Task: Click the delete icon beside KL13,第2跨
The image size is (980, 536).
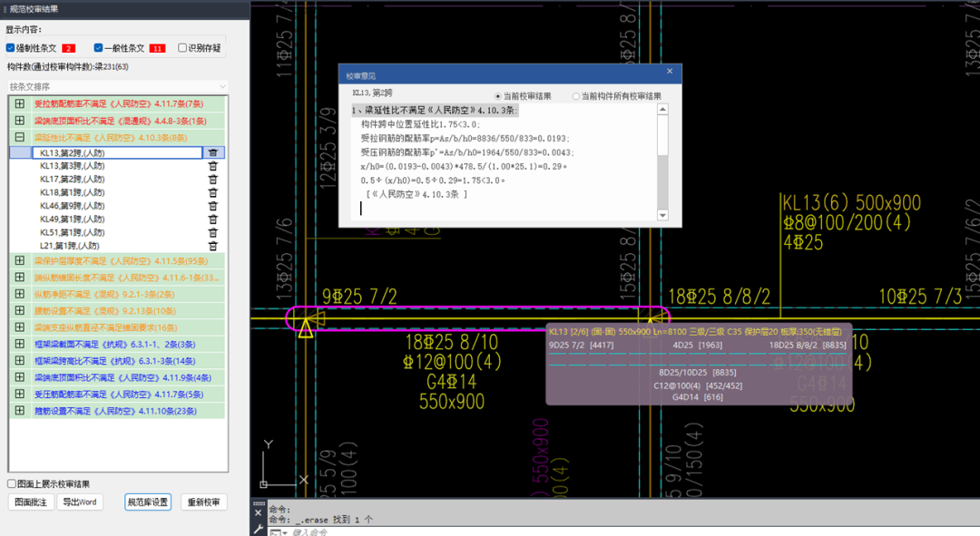Action: [212, 152]
